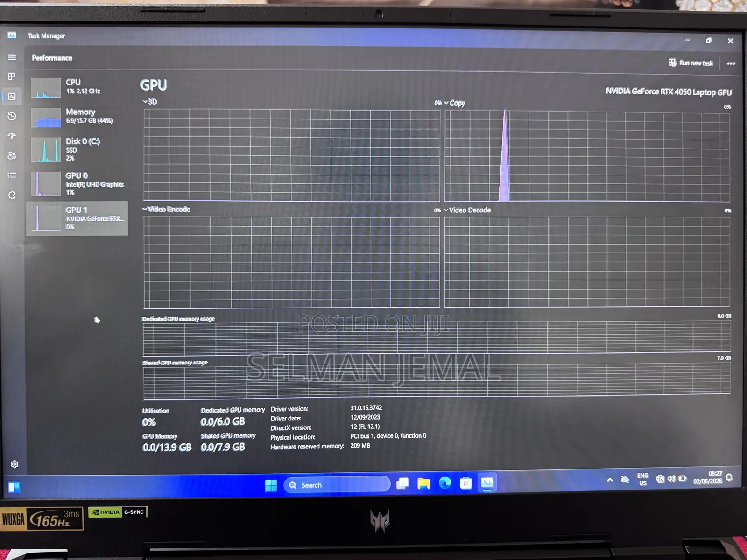This screenshot has width=747, height=560.
Task: Open File Explorer from the taskbar
Action: 423,483
